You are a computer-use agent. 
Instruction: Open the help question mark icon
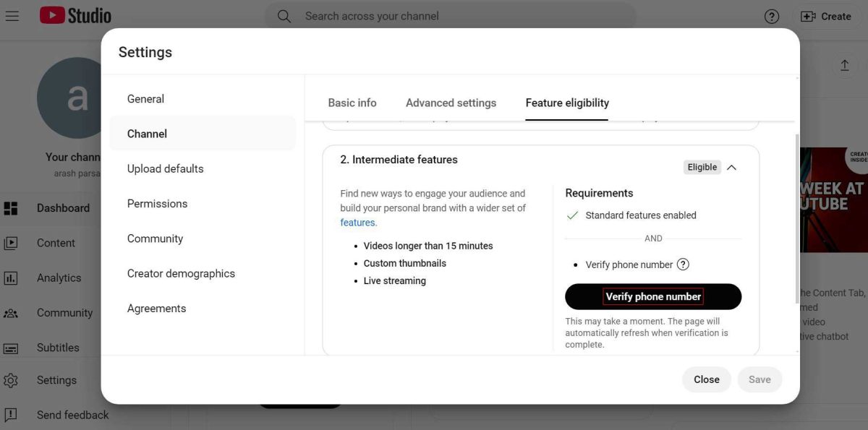[772, 16]
